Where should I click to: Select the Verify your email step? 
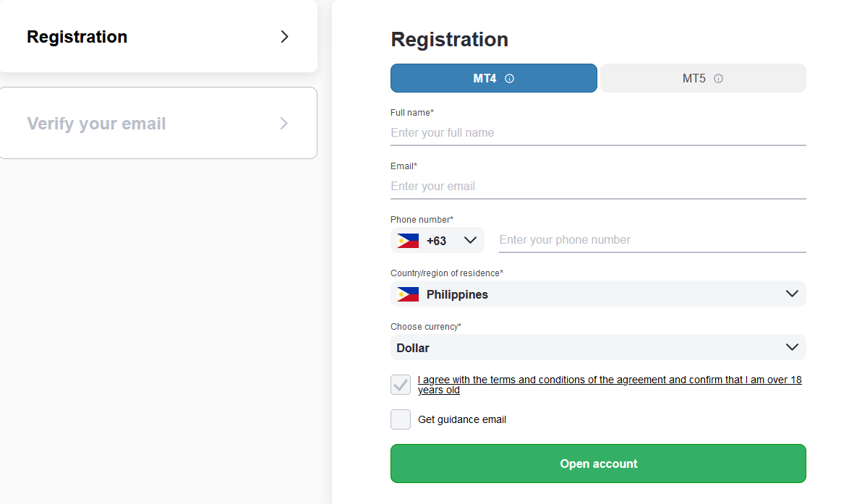tap(158, 123)
